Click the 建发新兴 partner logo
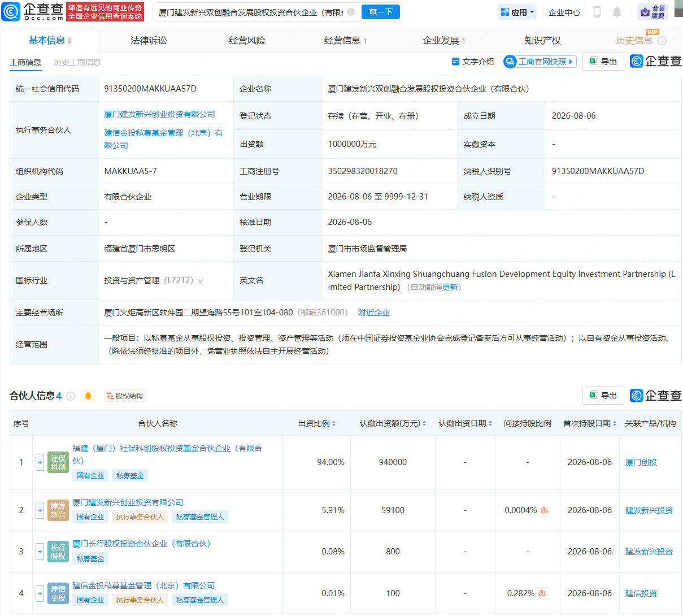 58,510
